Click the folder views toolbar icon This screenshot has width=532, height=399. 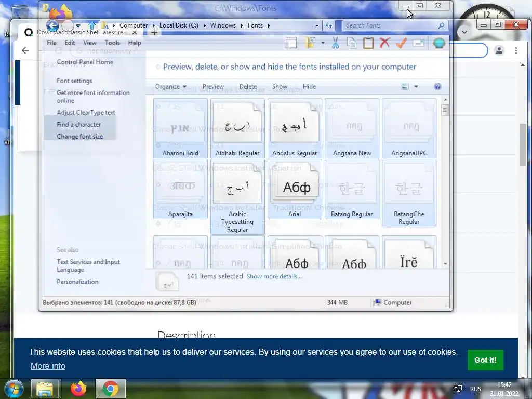click(x=310, y=43)
